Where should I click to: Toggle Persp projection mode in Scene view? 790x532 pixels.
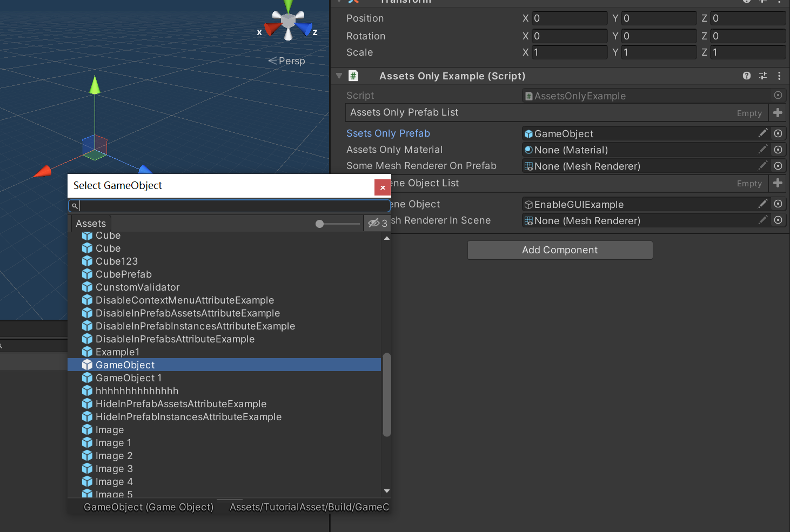[x=287, y=61]
